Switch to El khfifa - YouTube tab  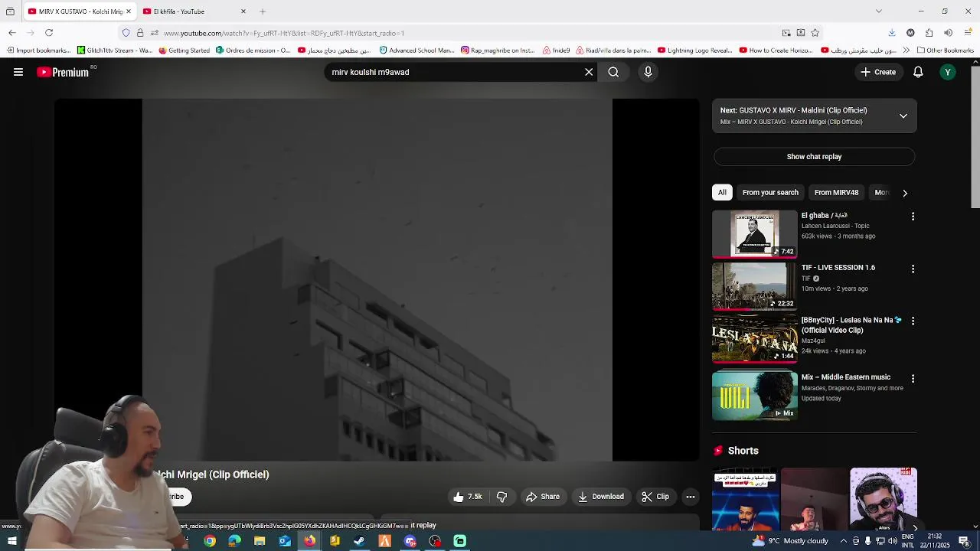(188, 11)
